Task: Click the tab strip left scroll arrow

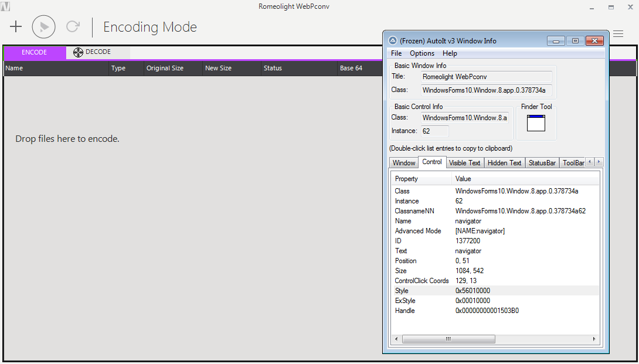Action: (x=590, y=162)
